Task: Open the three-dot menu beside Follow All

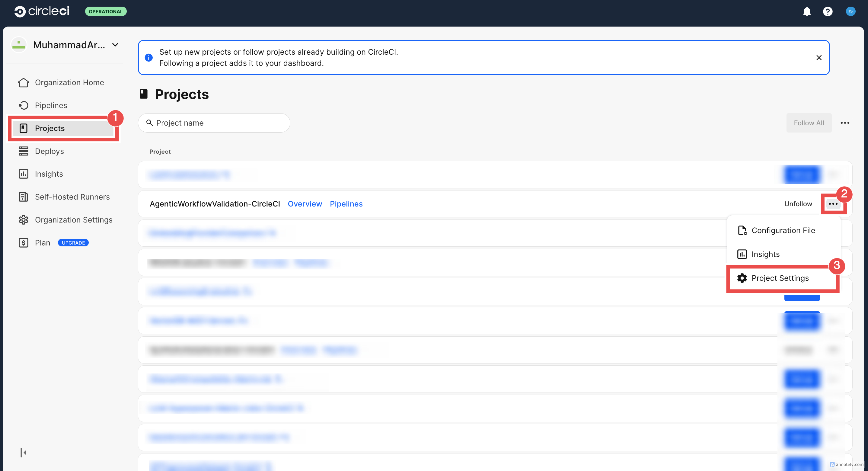Action: coord(844,123)
